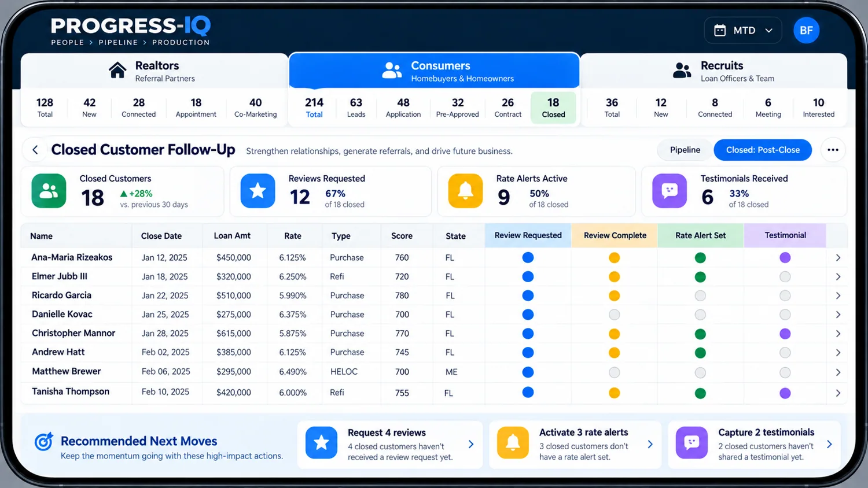Open Matthew Brewer row chevron
Viewport: 868px width, 488px height.
point(838,372)
